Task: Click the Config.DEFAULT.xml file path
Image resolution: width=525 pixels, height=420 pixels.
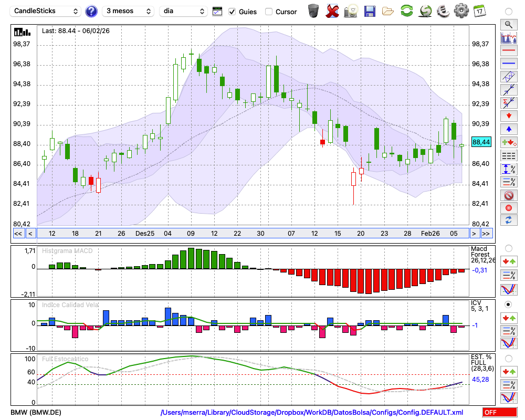Action: click(312, 412)
